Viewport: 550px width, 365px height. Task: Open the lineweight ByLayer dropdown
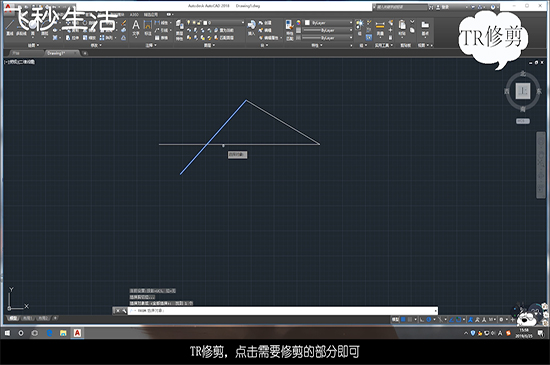[328, 30]
